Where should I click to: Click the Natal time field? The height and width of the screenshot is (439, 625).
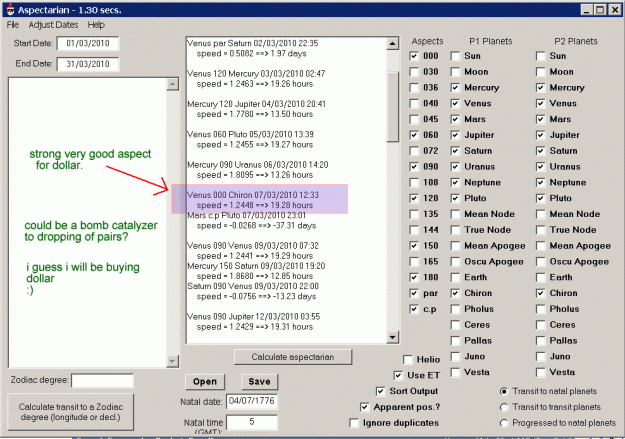[x=252, y=422]
